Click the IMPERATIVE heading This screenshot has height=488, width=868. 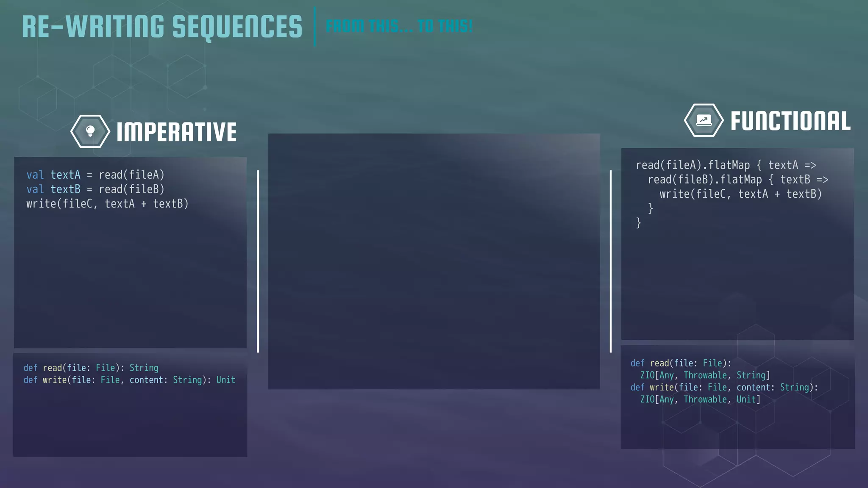(176, 132)
